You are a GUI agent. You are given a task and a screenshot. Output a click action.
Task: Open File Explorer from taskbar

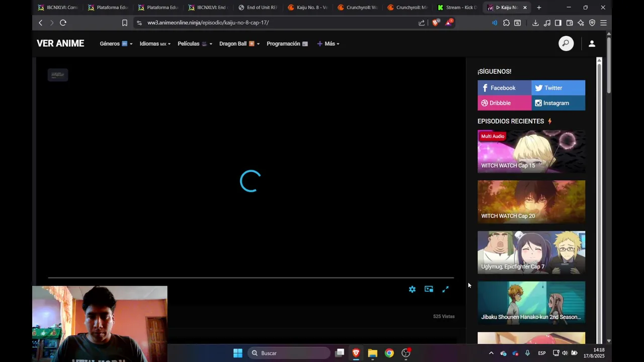pos(372,353)
